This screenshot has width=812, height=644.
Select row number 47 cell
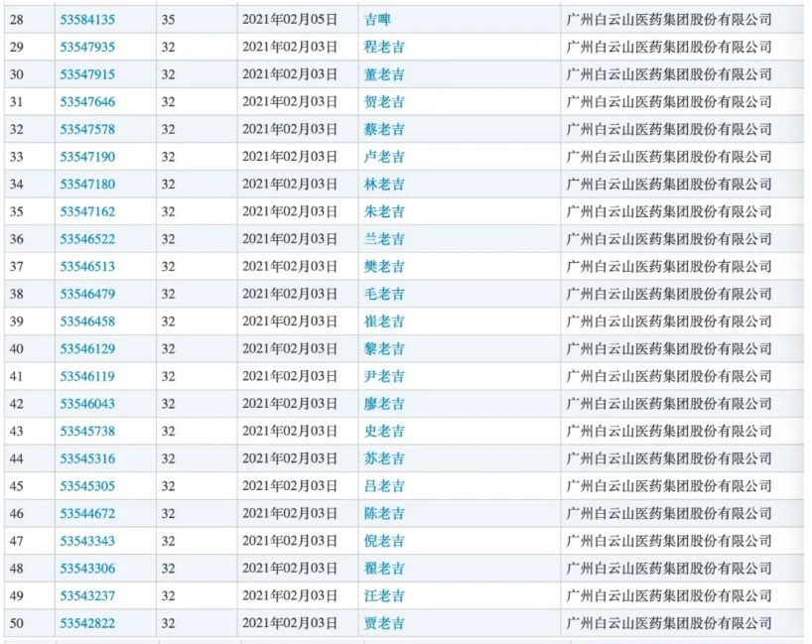(29, 541)
